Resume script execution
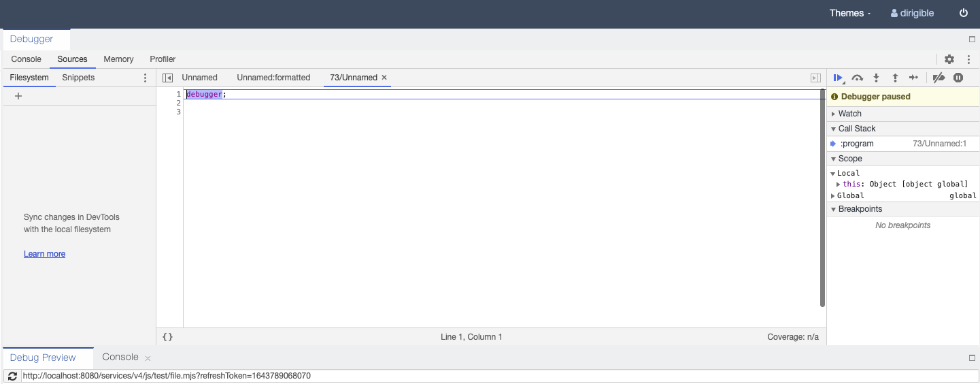 (838, 78)
